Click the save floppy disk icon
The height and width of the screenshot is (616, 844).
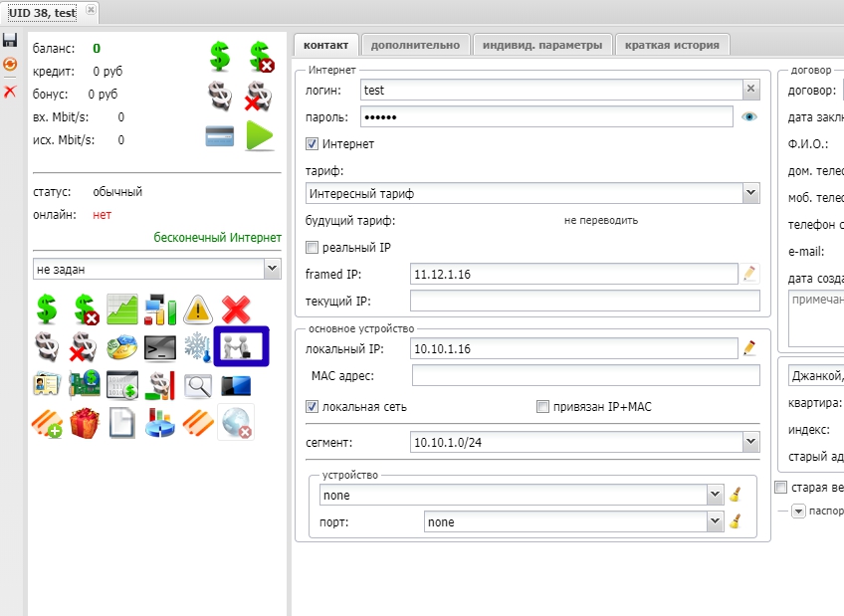click(10, 41)
